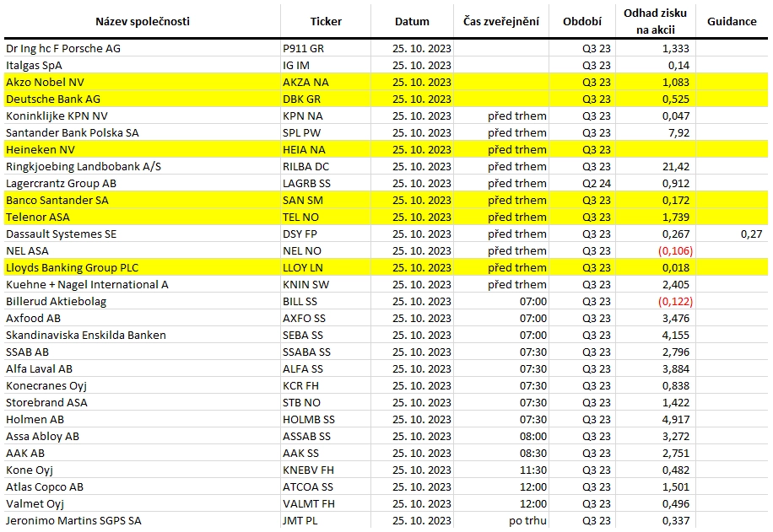Select the 'Odhad zisku na akcii' header
This screenshot has width=773, height=532.
[655, 21]
